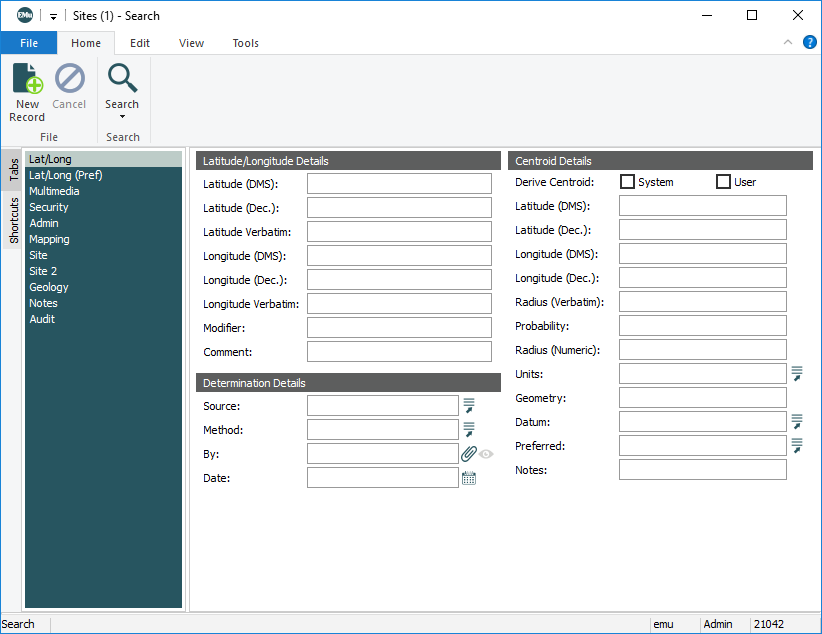Open lookup list beside Units field
822x634 pixels.
(797, 374)
